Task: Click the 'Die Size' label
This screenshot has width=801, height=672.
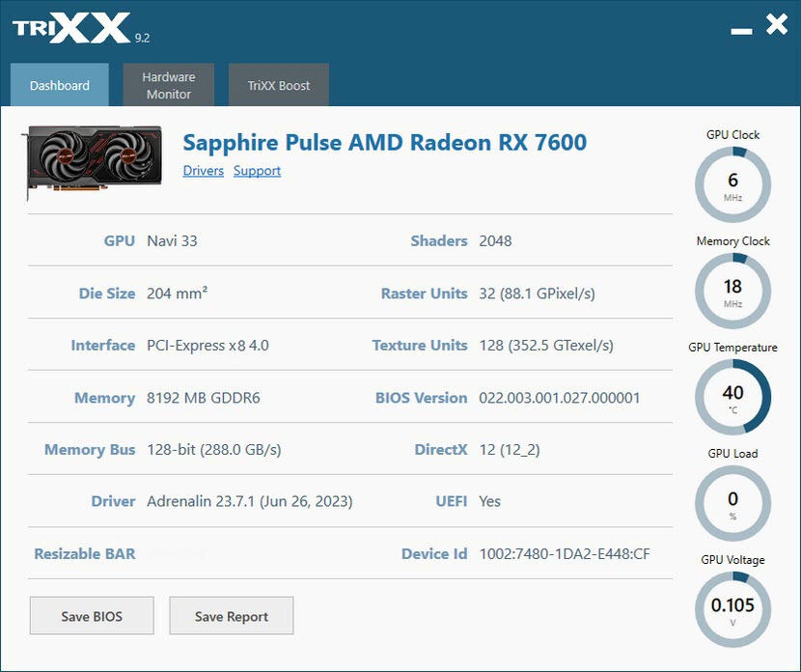Action: 107,294
